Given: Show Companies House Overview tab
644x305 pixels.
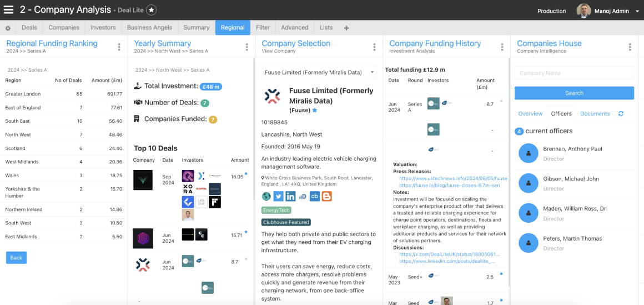Looking at the screenshot, I should tap(530, 113).
